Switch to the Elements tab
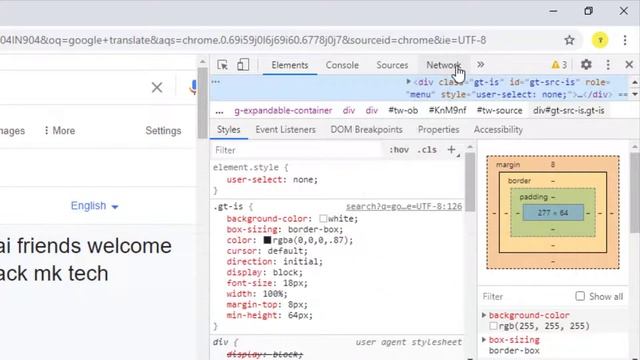 (290, 65)
